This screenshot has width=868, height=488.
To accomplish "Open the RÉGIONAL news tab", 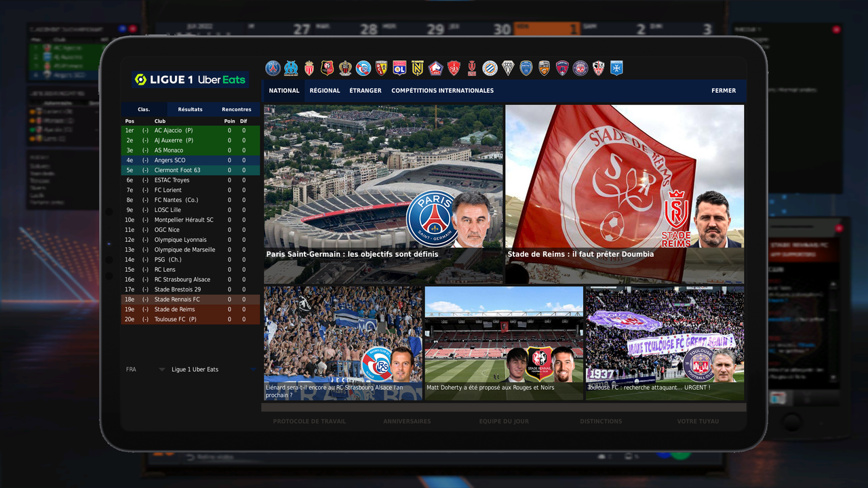I will [x=325, y=90].
